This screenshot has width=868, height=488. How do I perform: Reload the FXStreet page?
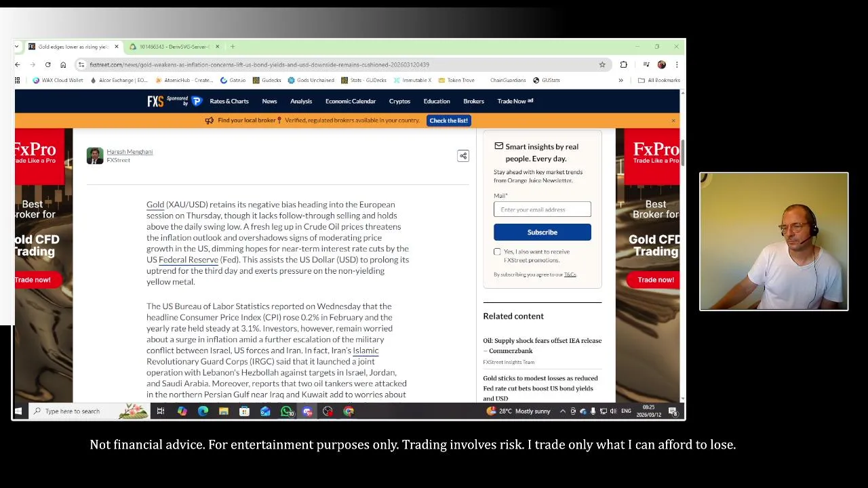click(x=47, y=64)
